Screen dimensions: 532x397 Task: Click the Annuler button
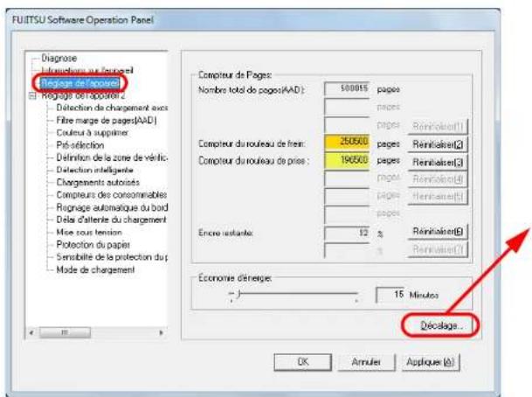click(366, 362)
